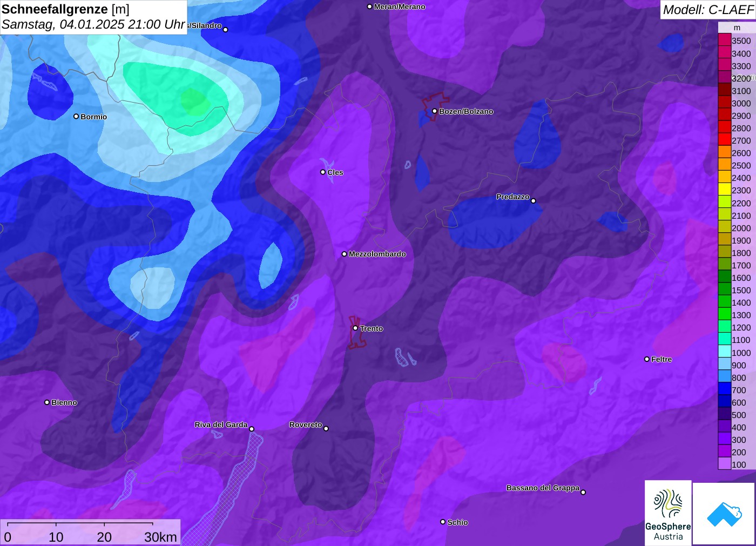Select the 2700 m red legend swatch

tap(725, 139)
